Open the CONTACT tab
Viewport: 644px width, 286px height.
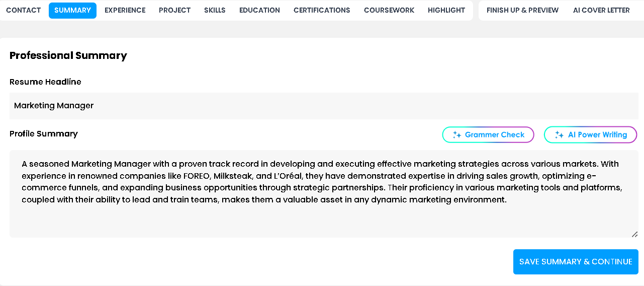tap(24, 10)
